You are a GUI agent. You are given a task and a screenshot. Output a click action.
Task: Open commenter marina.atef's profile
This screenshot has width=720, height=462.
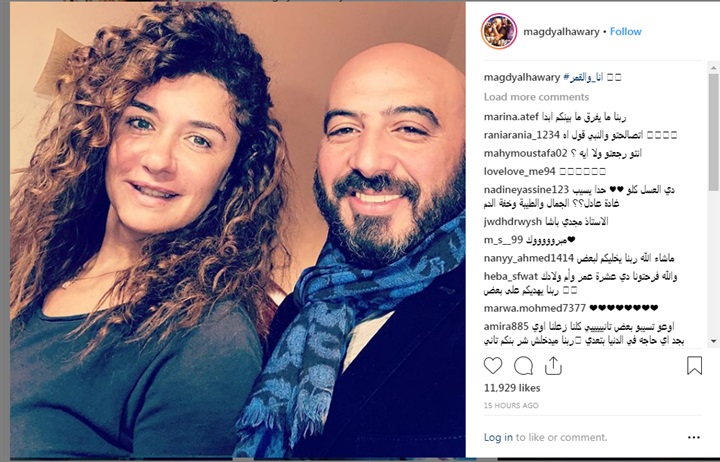[x=511, y=117]
